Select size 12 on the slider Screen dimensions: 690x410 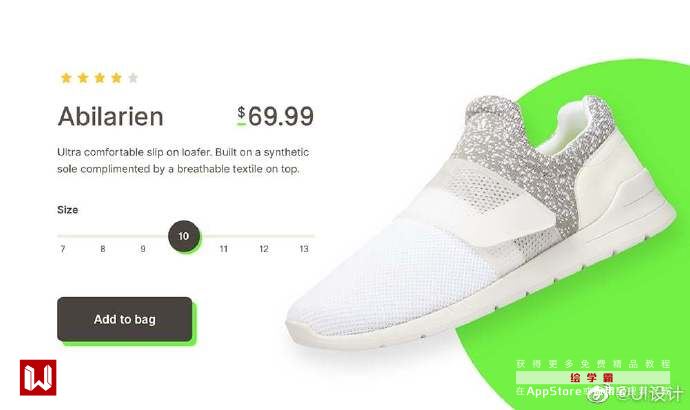pyautogui.click(x=264, y=249)
